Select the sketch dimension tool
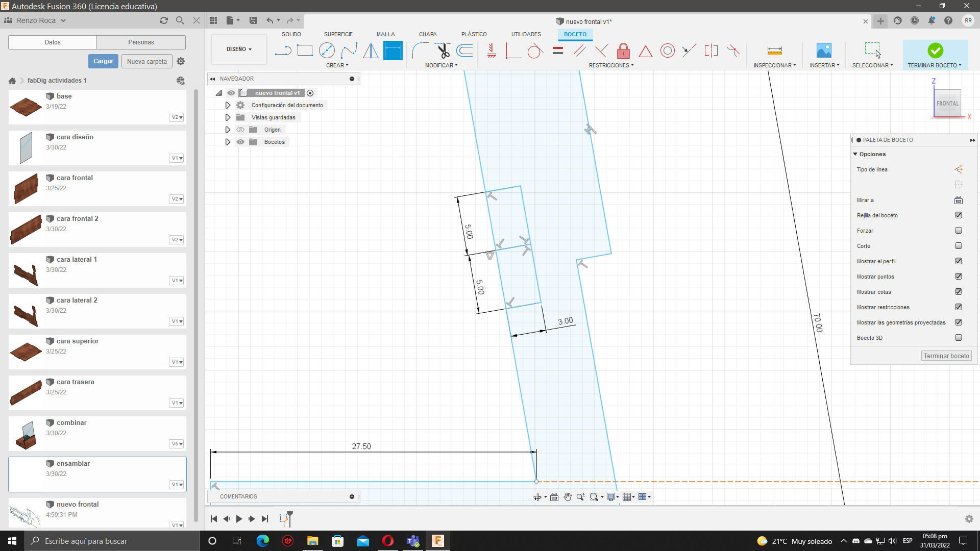The width and height of the screenshot is (980, 551). 393,51
